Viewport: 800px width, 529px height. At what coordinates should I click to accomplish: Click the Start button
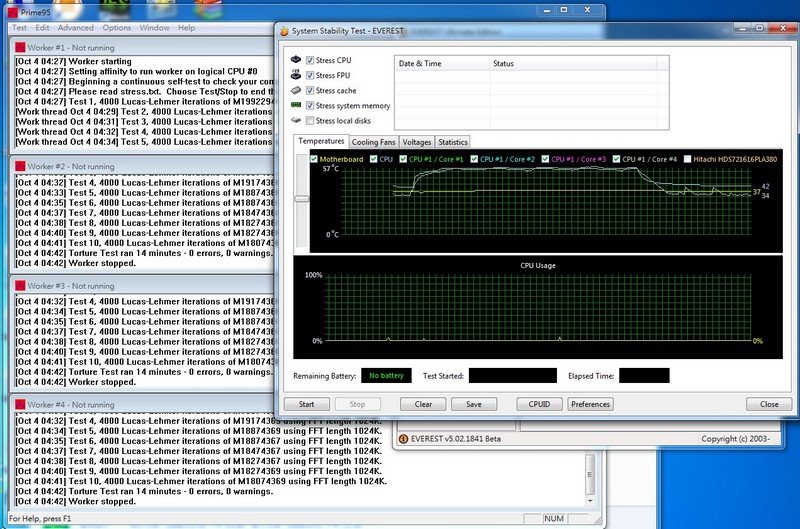pyautogui.click(x=307, y=404)
